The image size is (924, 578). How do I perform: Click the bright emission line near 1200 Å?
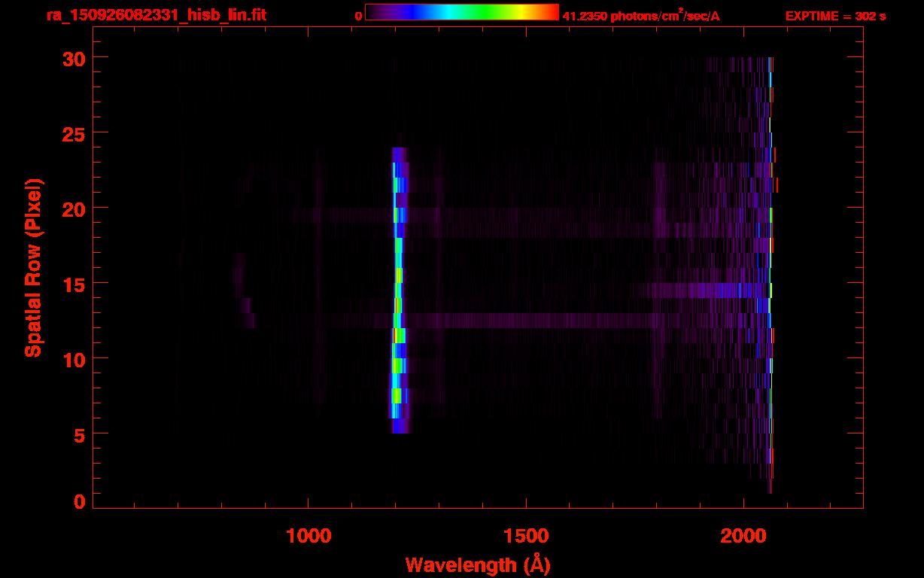[398, 290]
